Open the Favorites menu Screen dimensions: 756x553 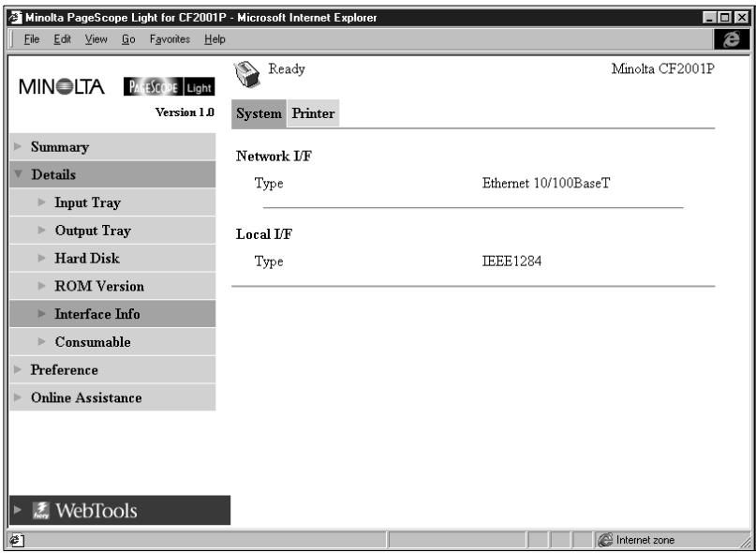(170, 39)
